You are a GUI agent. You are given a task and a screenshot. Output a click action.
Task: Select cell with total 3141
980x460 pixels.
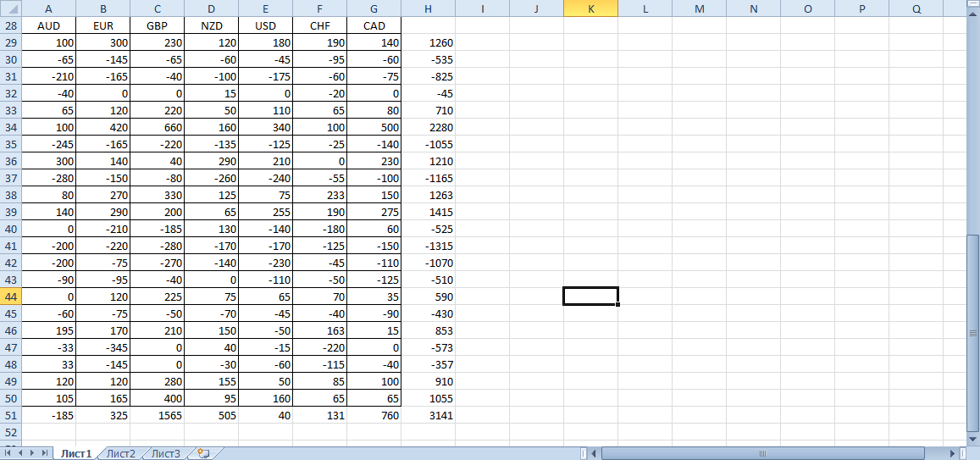click(x=428, y=415)
